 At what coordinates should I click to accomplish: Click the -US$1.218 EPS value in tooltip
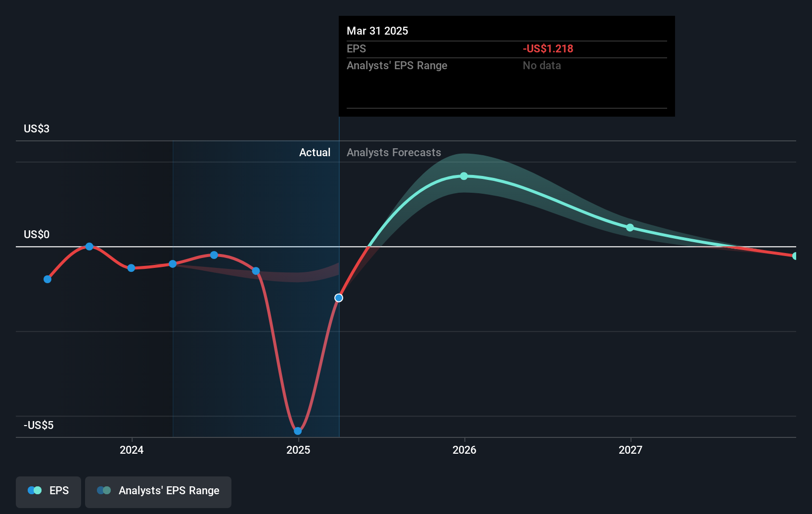tap(548, 48)
